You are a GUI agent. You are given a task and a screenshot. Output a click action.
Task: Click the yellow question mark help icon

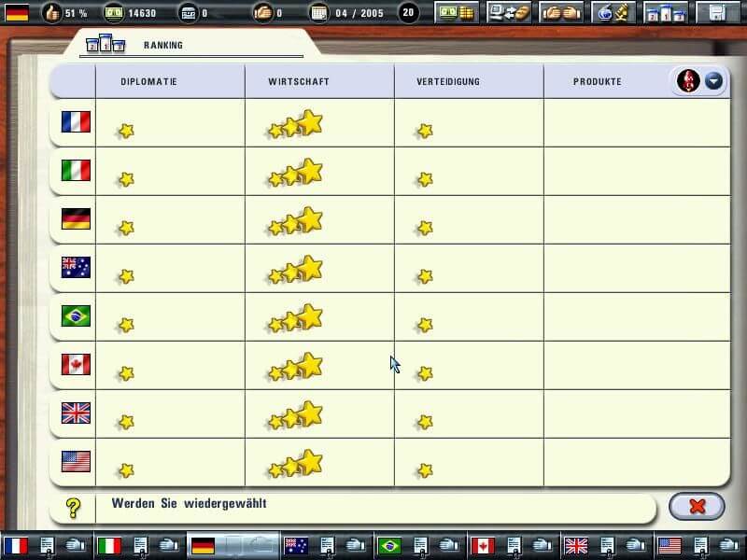coord(73,508)
